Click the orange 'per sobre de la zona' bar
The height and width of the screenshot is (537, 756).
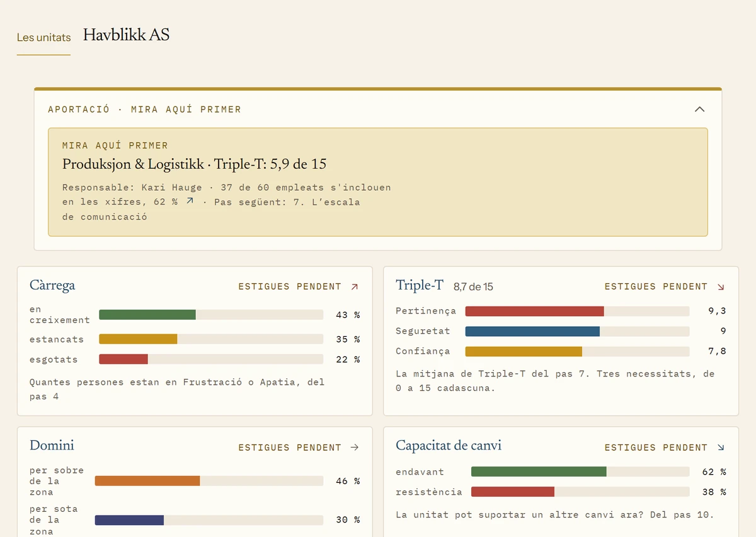(147, 481)
